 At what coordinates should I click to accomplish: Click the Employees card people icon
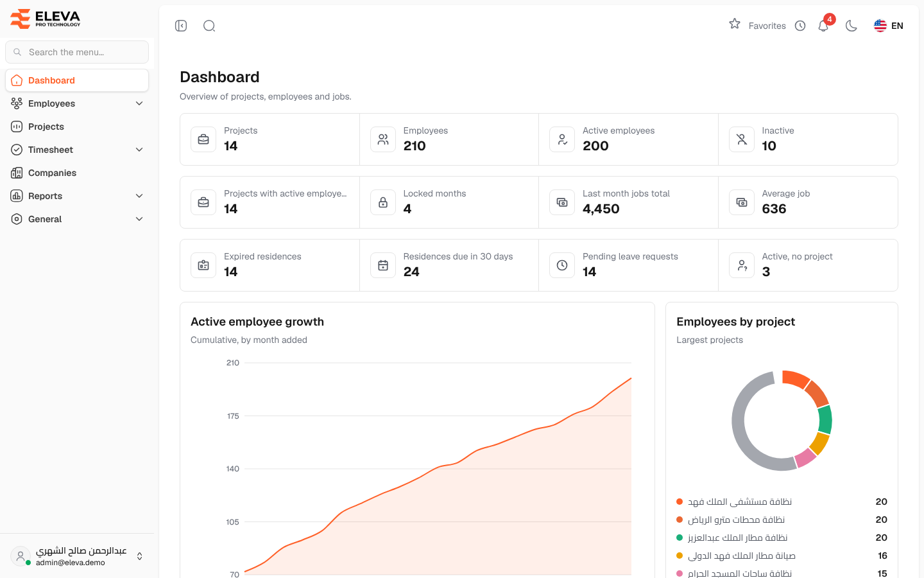pos(383,139)
